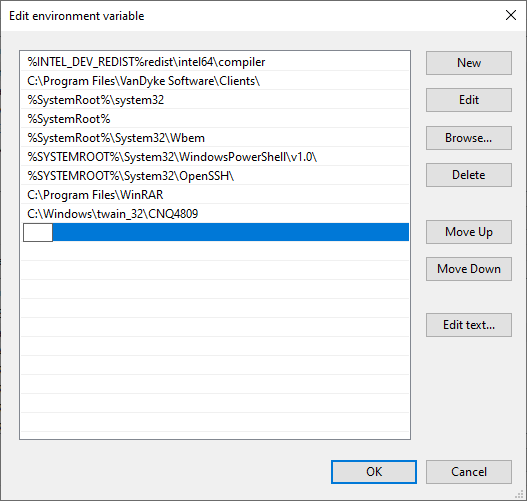
Task: Move the selected entry down
Action: tap(469, 269)
